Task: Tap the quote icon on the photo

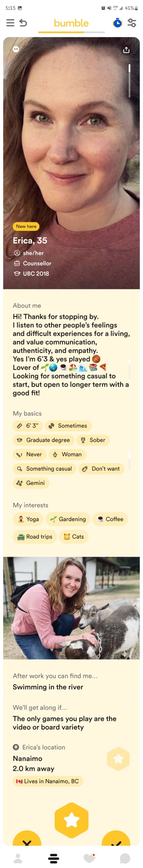Action: click(x=16, y=49)
